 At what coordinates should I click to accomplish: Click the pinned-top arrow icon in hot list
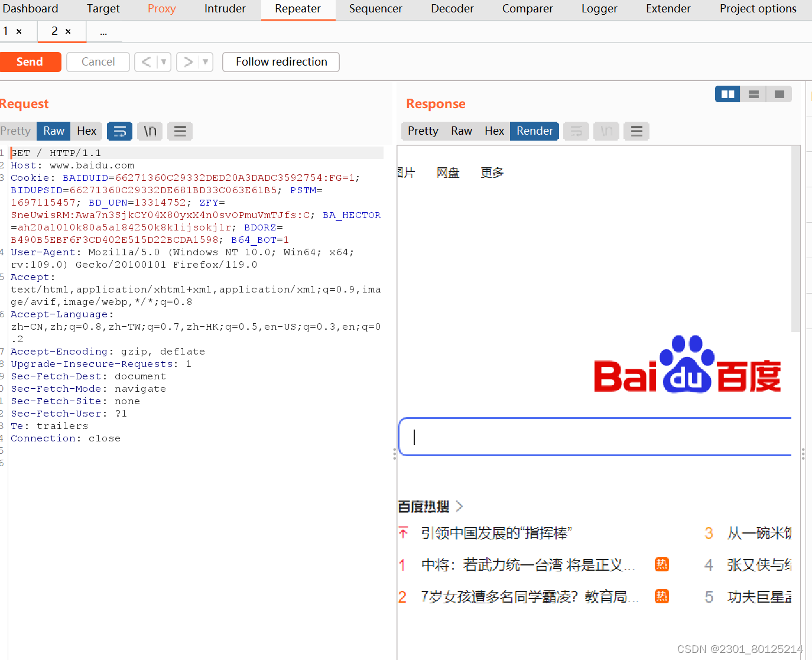pos(403,533)
